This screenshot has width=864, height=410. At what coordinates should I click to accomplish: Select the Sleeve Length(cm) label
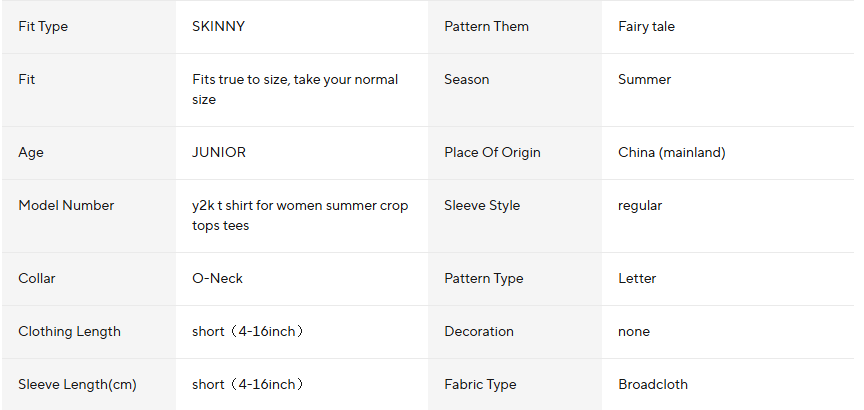pyautogui.click(x=77, y=384)
